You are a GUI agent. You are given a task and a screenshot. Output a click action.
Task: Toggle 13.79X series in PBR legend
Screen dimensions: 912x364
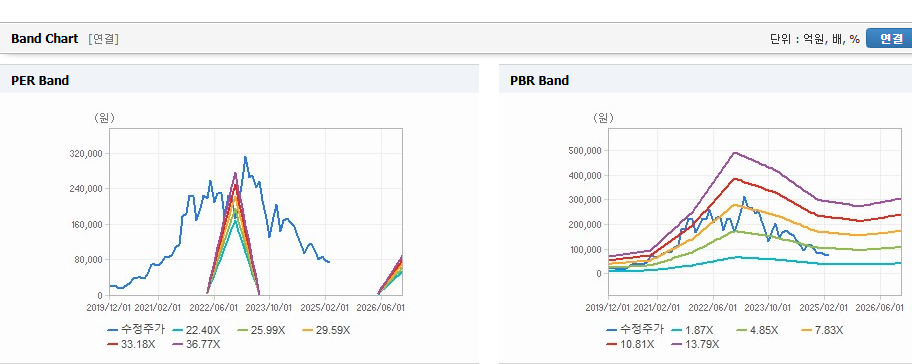[x=696, y=344]
